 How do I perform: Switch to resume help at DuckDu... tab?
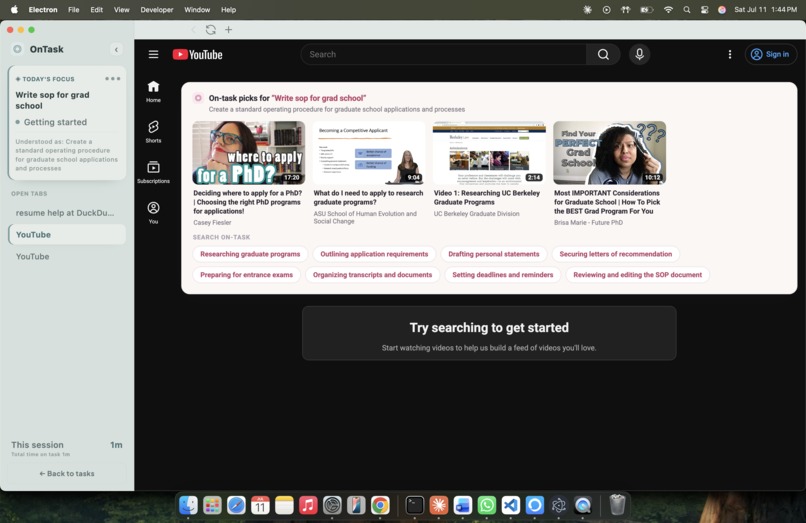click(67, 213)
